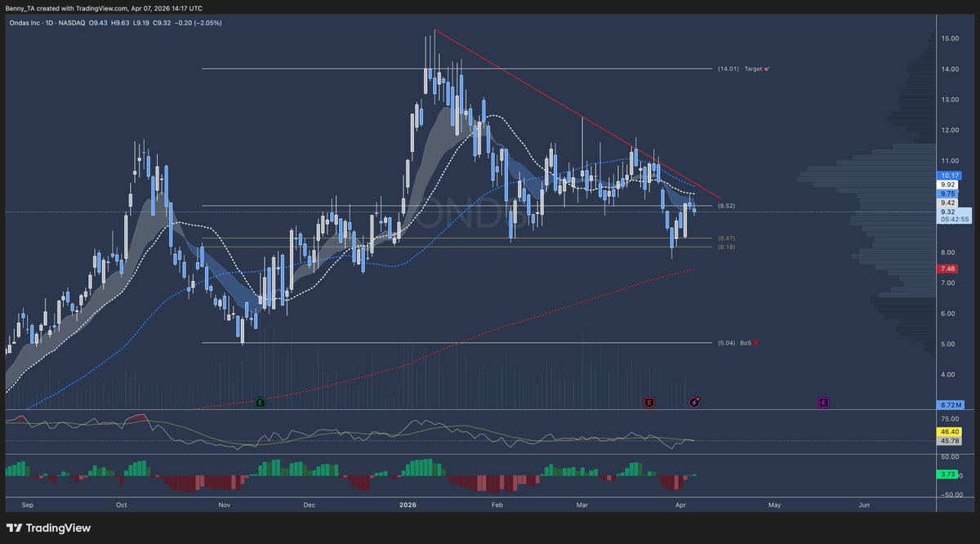Click the 75.00 RSI scale tick

tap(950, 417)
